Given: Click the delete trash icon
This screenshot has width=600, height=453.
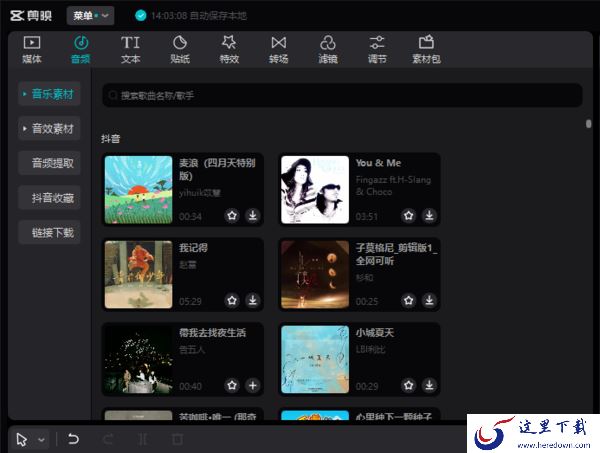Looking at the screenshot, I should pyautogui.click(x=177, y=439).
